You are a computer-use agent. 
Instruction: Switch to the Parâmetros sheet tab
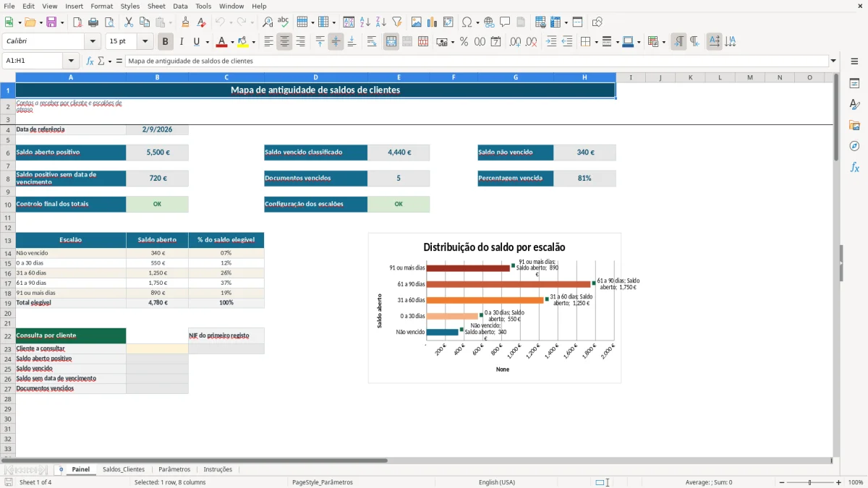[x=174, y=469]
